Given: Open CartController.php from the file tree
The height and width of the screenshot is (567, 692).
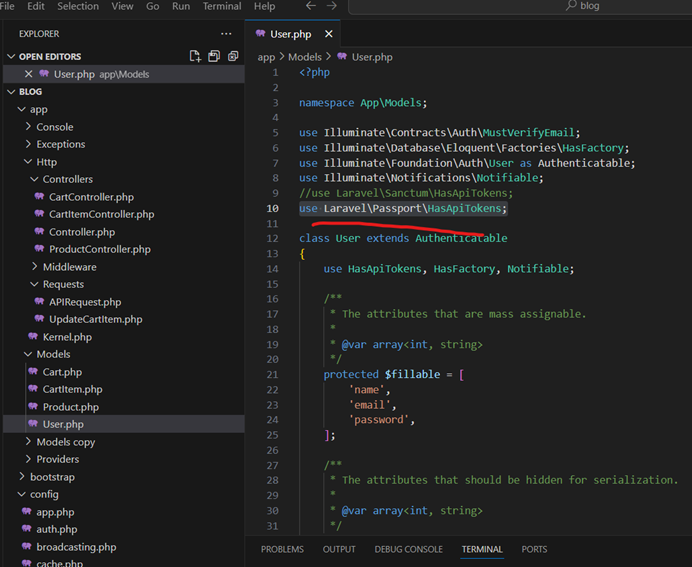Looking at the screenshot, I should [89, 197].
